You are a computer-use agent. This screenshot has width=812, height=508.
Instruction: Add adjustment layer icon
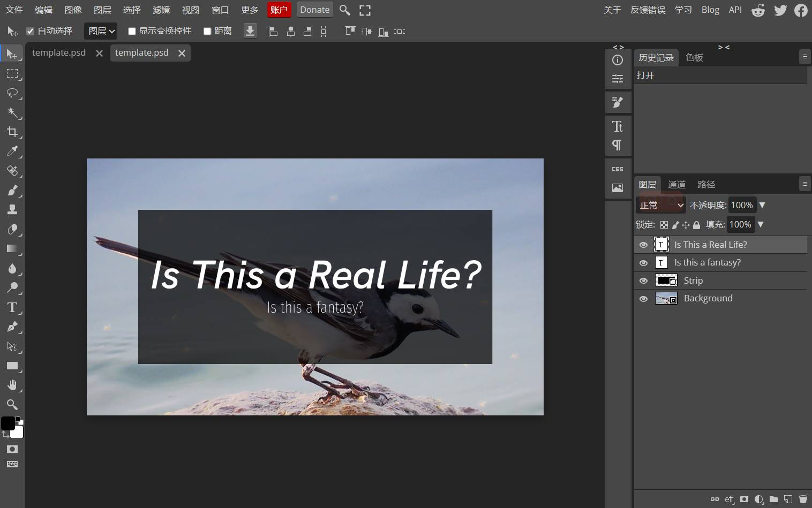pyautogui.click(x=759, y=499)
